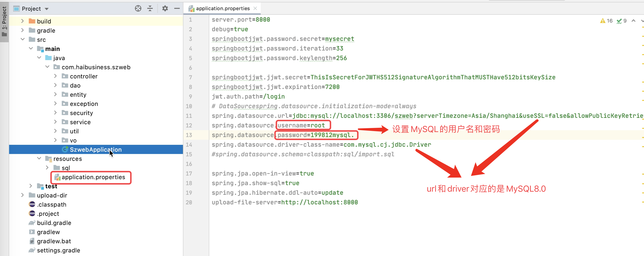The image size is (644, 256).
Task: Click the green checkmark showing 9 typos
Action: (x=622, y=21)
